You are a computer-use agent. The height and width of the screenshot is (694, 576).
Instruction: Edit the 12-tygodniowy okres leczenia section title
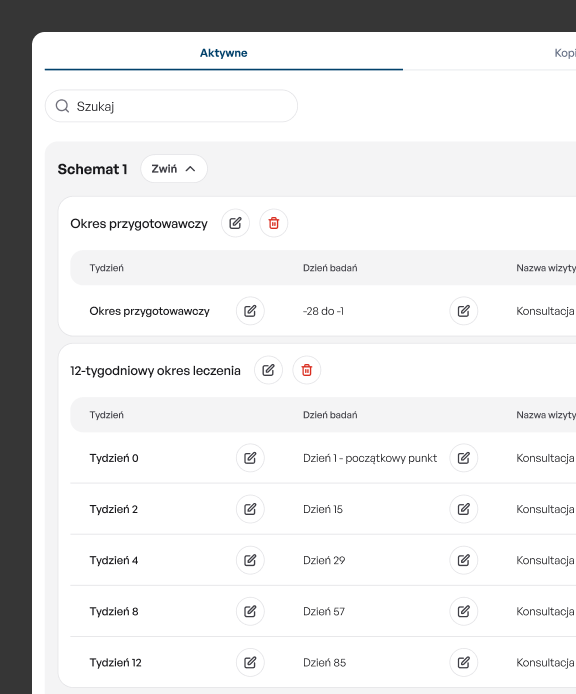pos(268,370)
